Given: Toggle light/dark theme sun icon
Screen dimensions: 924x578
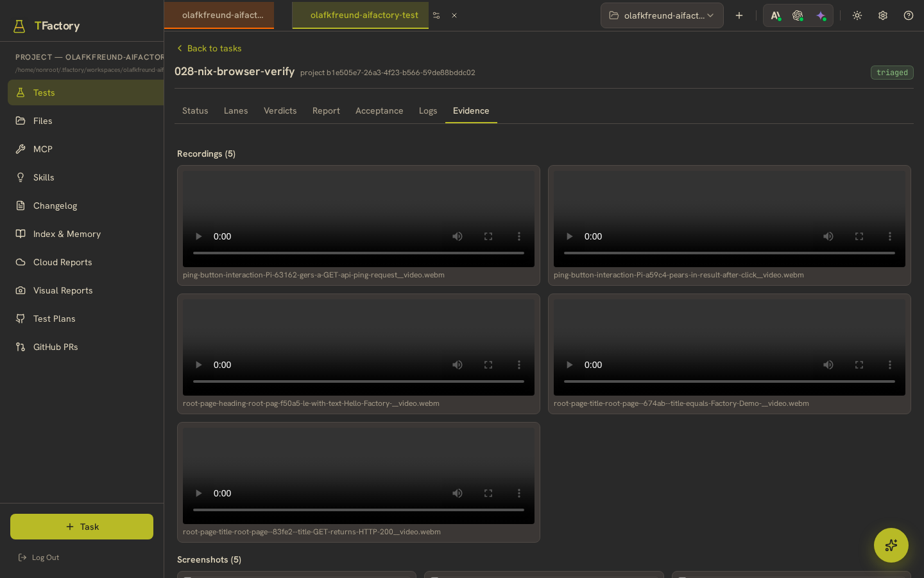Looking at the screenshot, I should point(857,15).
